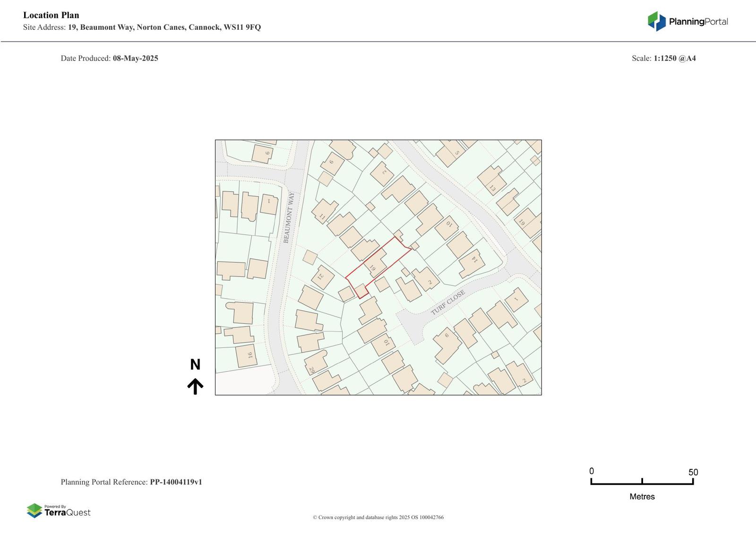The image size is (756, 535).
Task: Click the site address text
Action: [142, 27]
